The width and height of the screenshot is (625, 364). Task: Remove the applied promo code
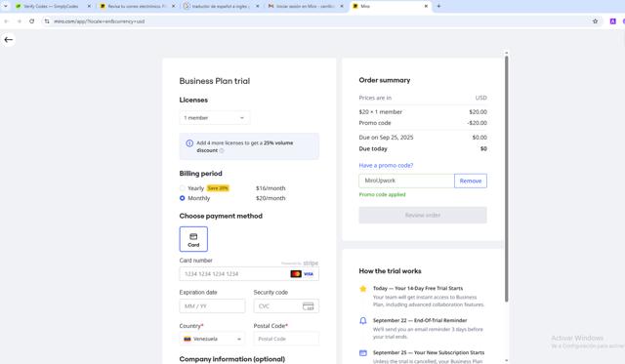(471, 181)
